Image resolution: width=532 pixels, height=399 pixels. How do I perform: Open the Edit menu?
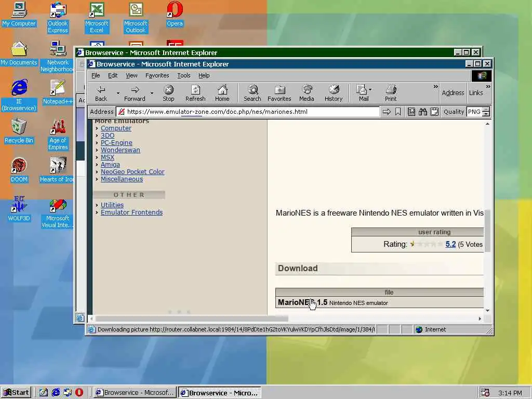point(113,75)
